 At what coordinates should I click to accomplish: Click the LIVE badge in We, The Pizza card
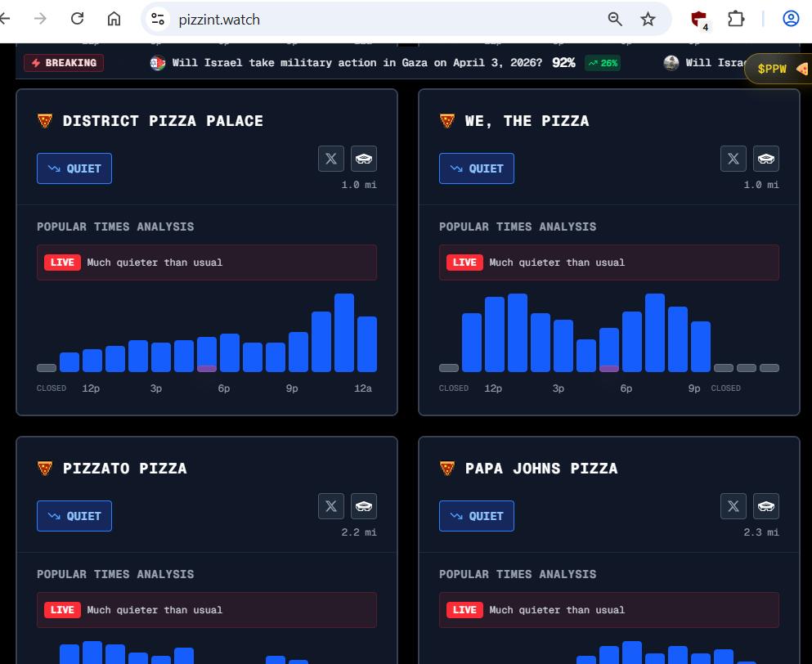pyautogui.click(x=464, y=262)
